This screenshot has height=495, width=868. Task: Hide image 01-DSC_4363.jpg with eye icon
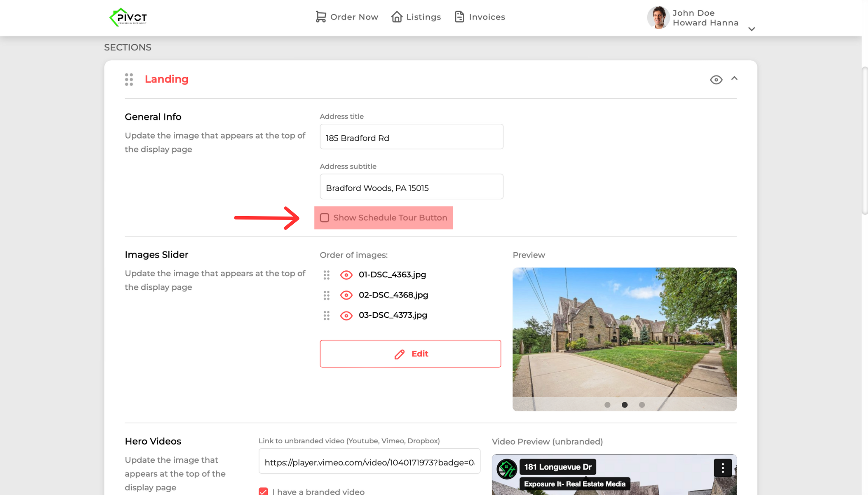point(346,275)
